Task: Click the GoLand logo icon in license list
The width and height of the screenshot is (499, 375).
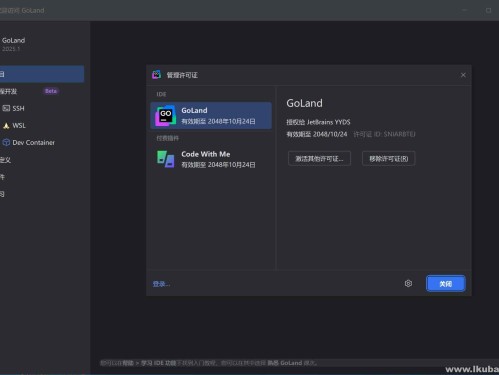Action: (x=165, y=116)
